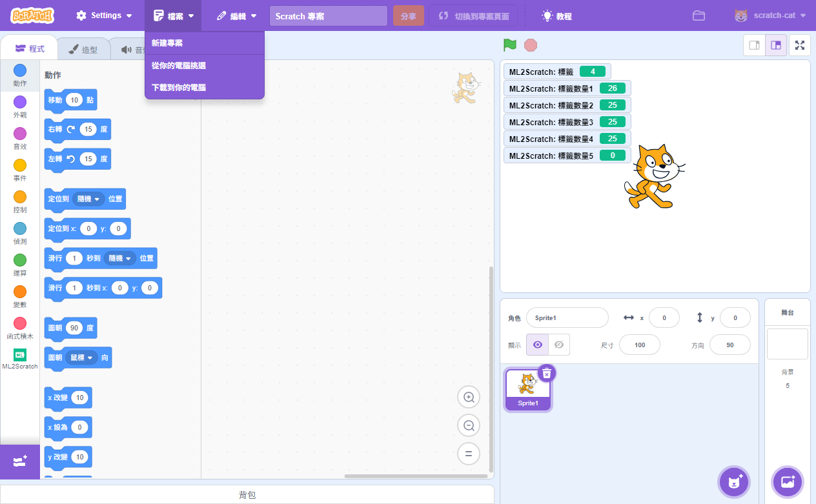816x504 pixels.
Task: Switch to the sounds tab
Action: click(134, 50)
